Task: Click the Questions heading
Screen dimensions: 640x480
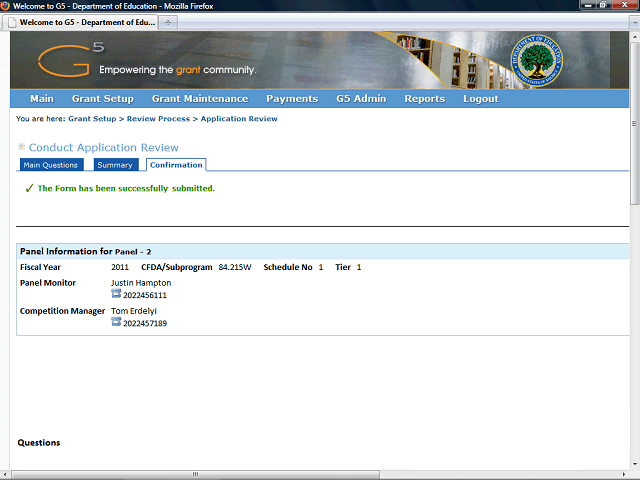Action: [x=39, y=443]
